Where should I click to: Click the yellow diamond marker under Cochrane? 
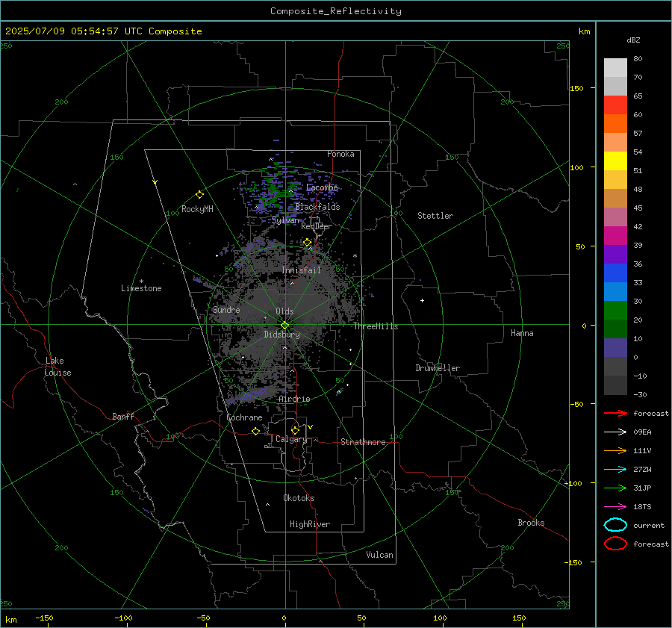pos(255,431)
